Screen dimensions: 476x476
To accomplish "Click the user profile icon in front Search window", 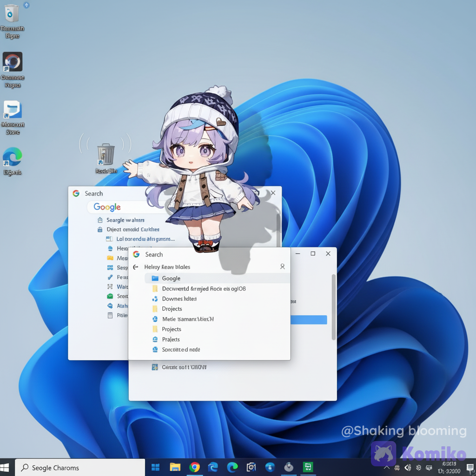I will pyautogui.click(x=282, y=266).
